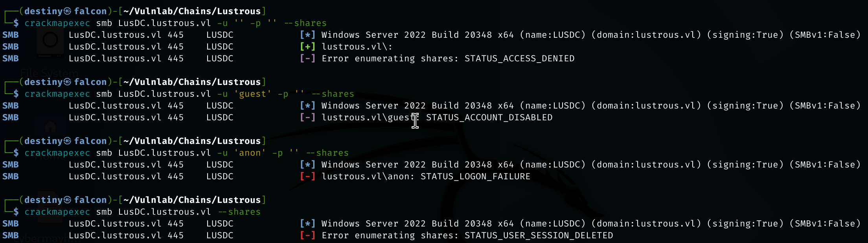Click the faint disk drive desktop icon
This screenshot has width=868, height=243.
50,40
